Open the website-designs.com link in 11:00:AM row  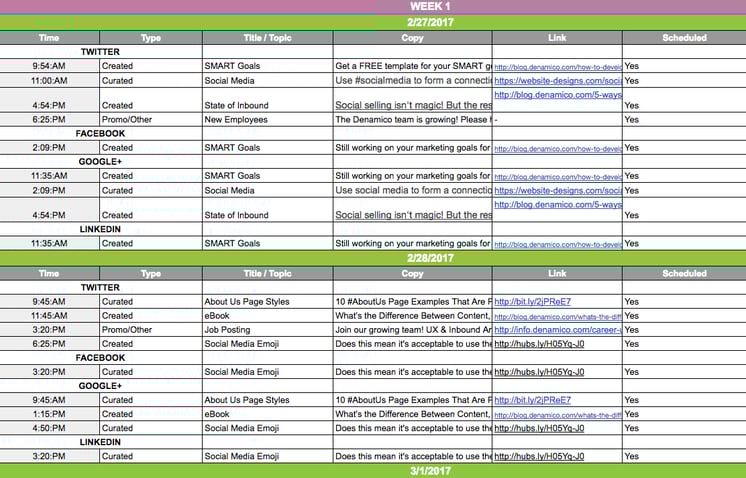pyautogui.click(x=558, y=81)
